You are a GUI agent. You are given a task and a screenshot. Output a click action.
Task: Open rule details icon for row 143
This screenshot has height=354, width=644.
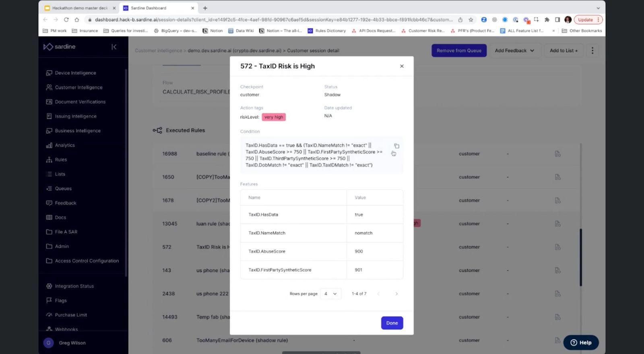(x=557, y=271)
